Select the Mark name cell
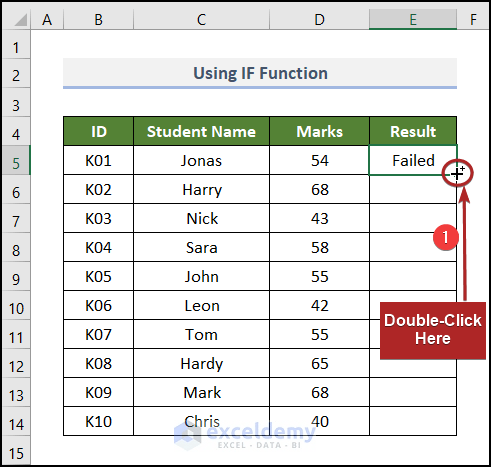Viewport: 491px width, 467px height. (x=201, y=392)
